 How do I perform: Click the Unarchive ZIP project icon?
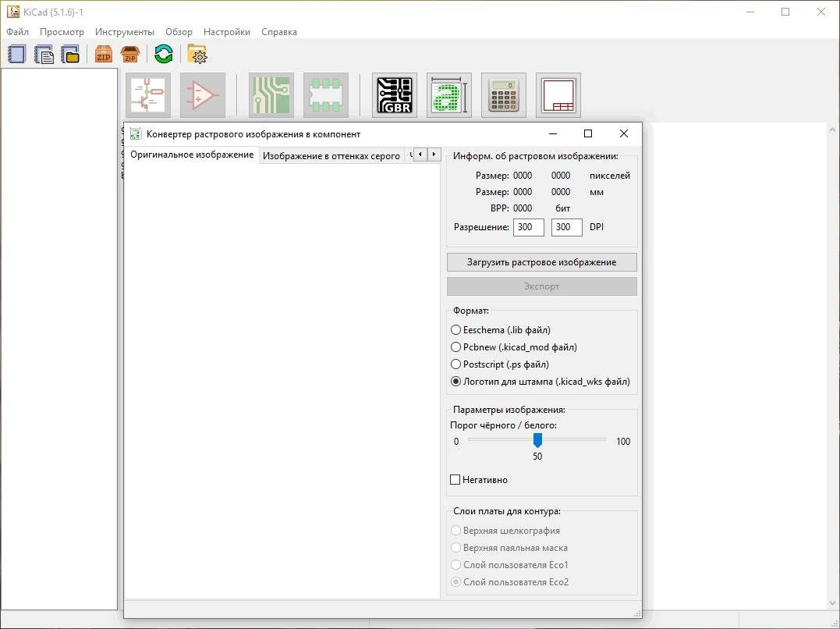pyautogui.click(x=130, y=54)
